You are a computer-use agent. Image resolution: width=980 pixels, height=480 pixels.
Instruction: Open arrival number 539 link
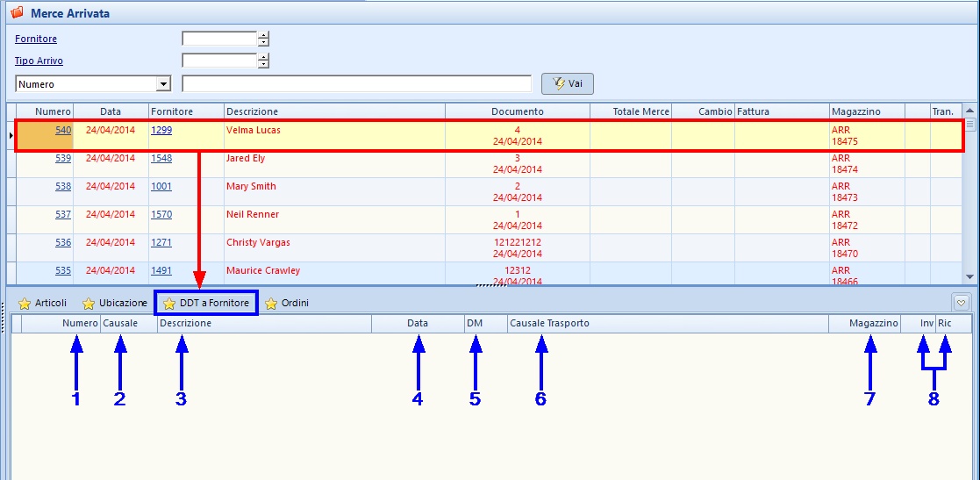click(63, 158)
